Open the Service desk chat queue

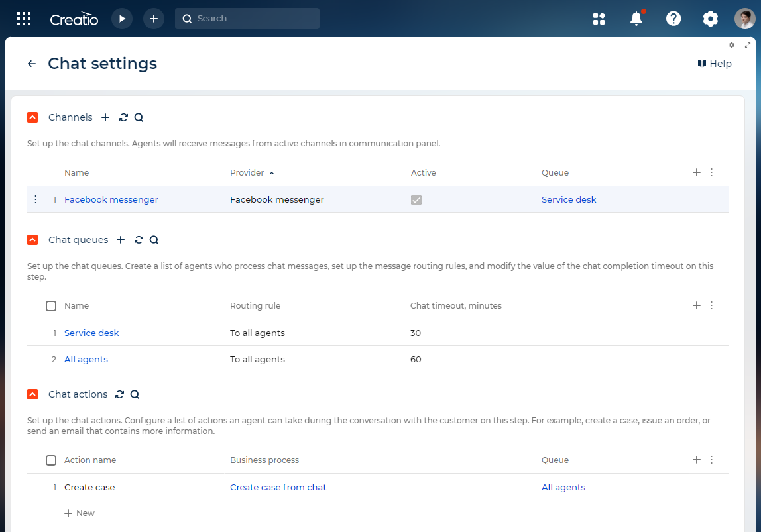pyautogui.click(x=91, y=333)
